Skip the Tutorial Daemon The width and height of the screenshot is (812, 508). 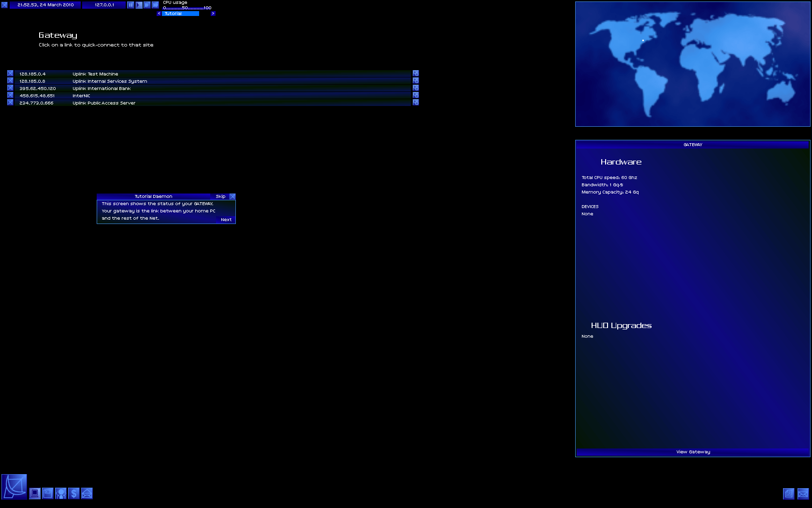click(x=220, y=196)
